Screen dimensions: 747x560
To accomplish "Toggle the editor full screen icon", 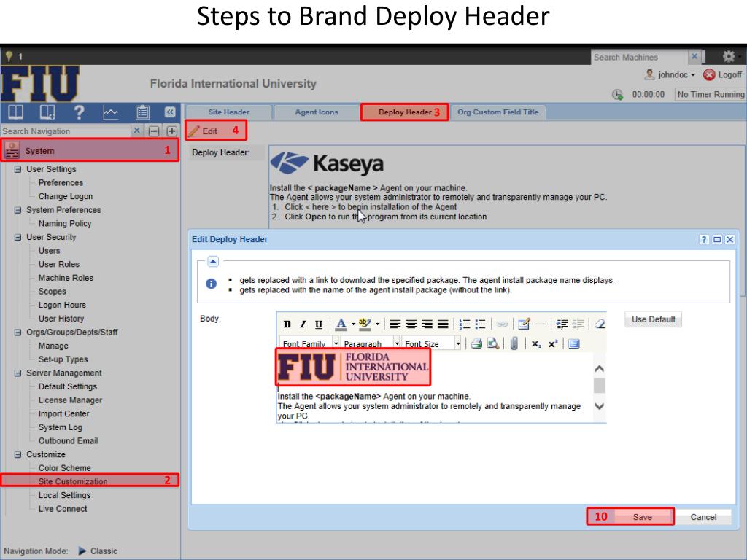I will 574,344.
